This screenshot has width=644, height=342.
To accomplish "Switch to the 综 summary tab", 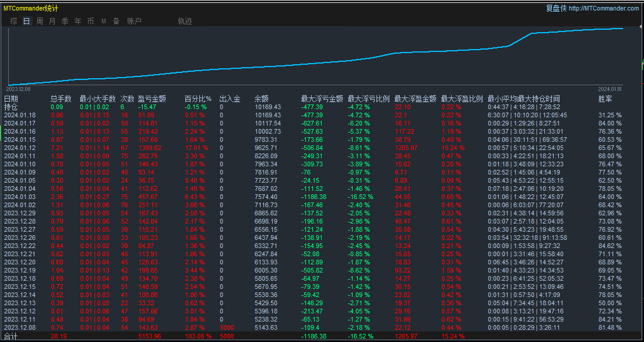I will pos(14,21).
